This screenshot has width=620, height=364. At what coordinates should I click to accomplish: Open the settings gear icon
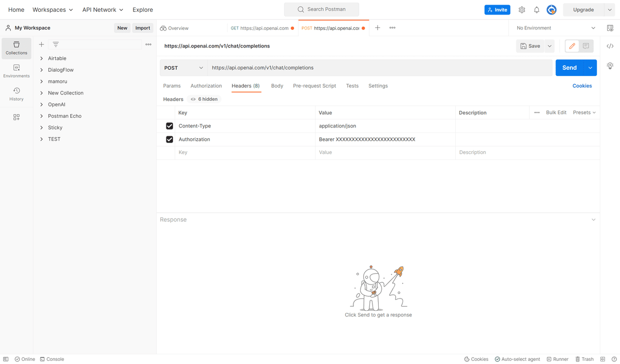[x=522, y=10]
